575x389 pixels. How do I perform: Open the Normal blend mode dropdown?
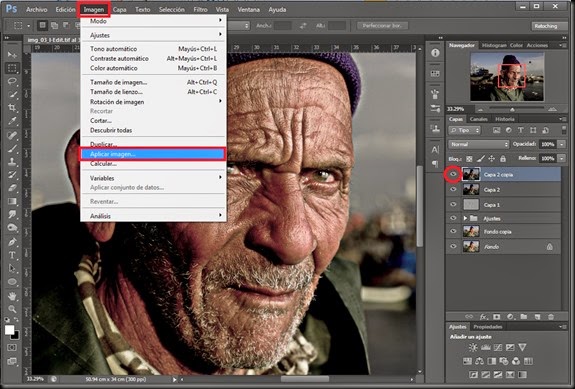pos(479,144)
